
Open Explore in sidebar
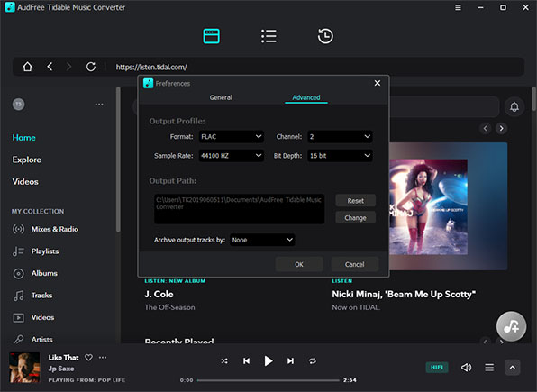(x=26, y=160)
